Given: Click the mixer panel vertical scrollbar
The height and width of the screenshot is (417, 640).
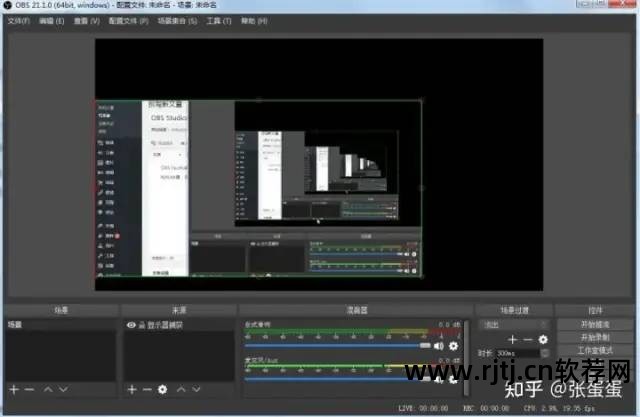Looking at the screenshot, I should [x=467, y=358].
